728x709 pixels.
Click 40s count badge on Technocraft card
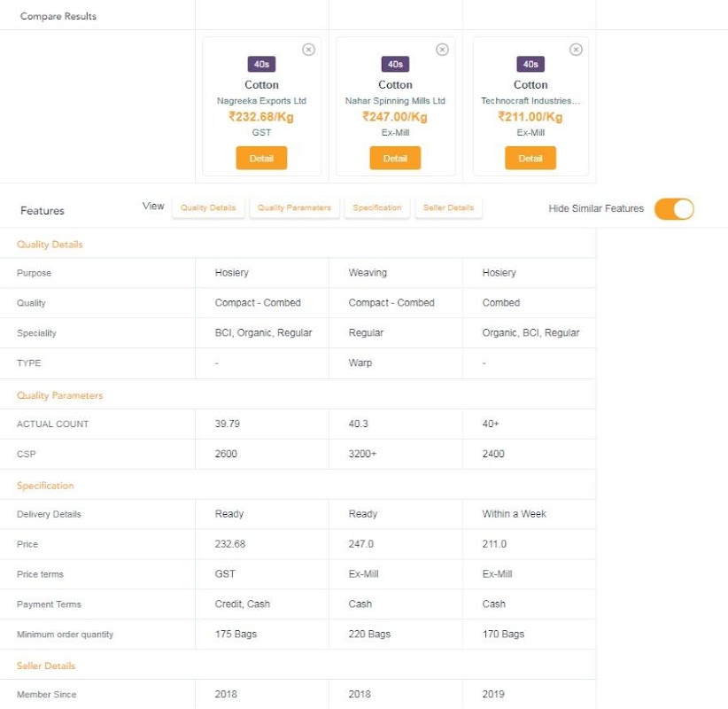(531, 64)
